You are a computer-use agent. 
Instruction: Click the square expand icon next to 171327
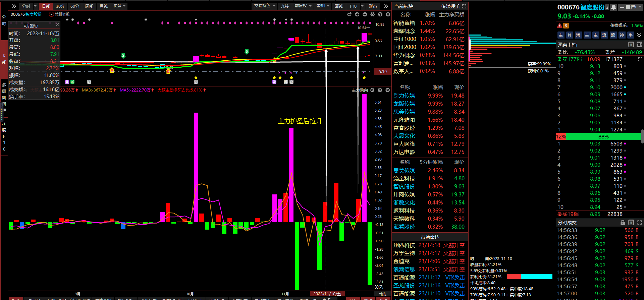tap(640, 59)
